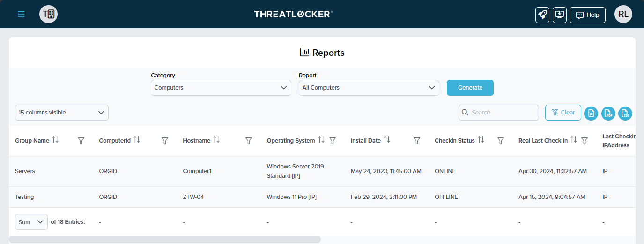The height and width of the screenshot is (244, 644).
Task: Click the organization building icon
Action: (x=49, y=14)
